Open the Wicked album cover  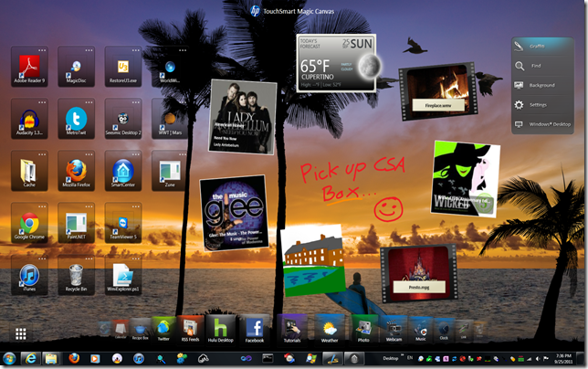coord(465,179)
